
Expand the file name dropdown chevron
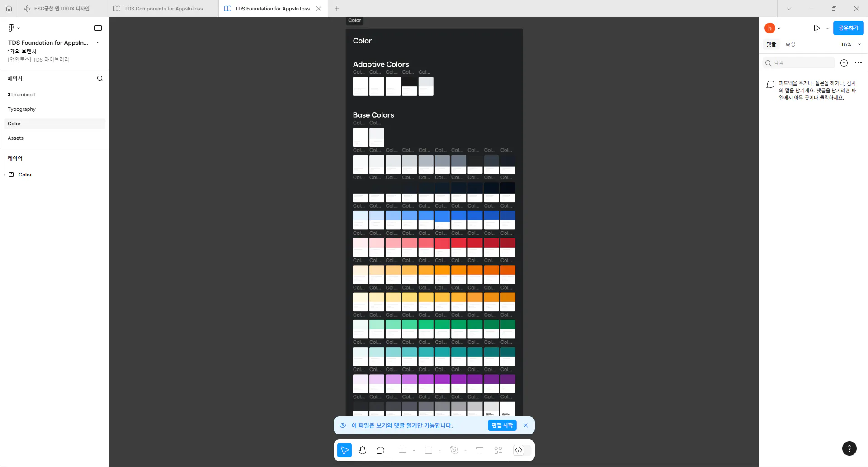pos(98,43)
